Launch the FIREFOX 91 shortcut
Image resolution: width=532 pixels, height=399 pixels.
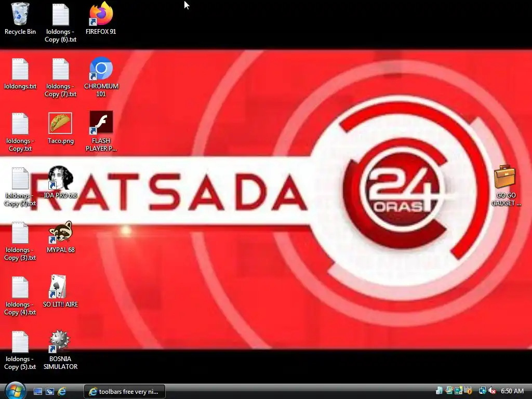tap(101, 19)
